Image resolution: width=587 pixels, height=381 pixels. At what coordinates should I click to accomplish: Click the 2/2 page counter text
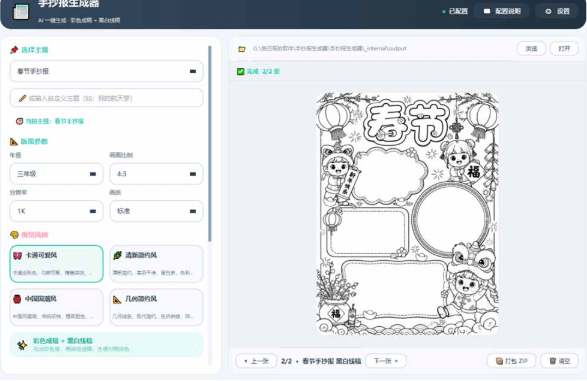click(286, 361)
